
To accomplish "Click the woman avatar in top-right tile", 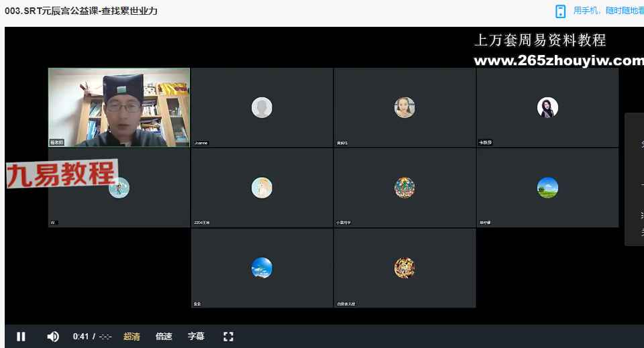I will click(547, 107).
